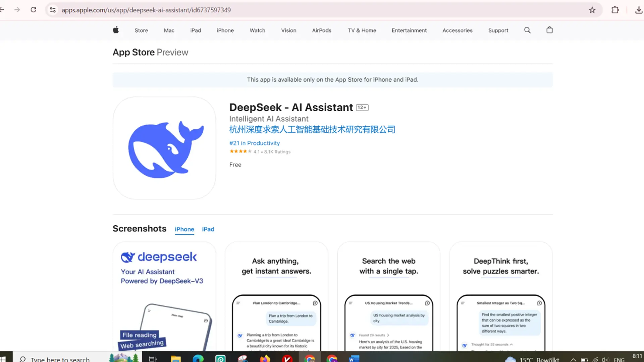Screen dimensions: 644x362
Task: Click weather 15°C Bewölkt widget
Action: pyautogui.click(x=532, y=359)
